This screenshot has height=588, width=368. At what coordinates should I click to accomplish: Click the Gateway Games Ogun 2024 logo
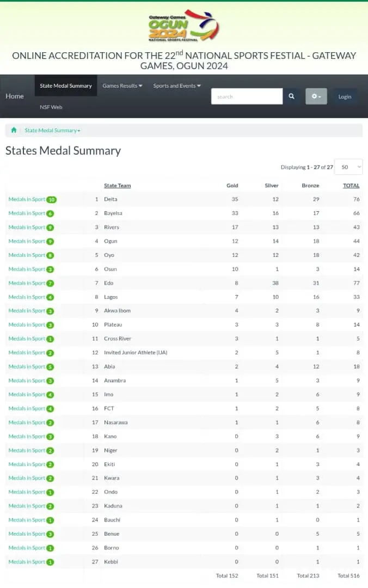click(183, 26)
